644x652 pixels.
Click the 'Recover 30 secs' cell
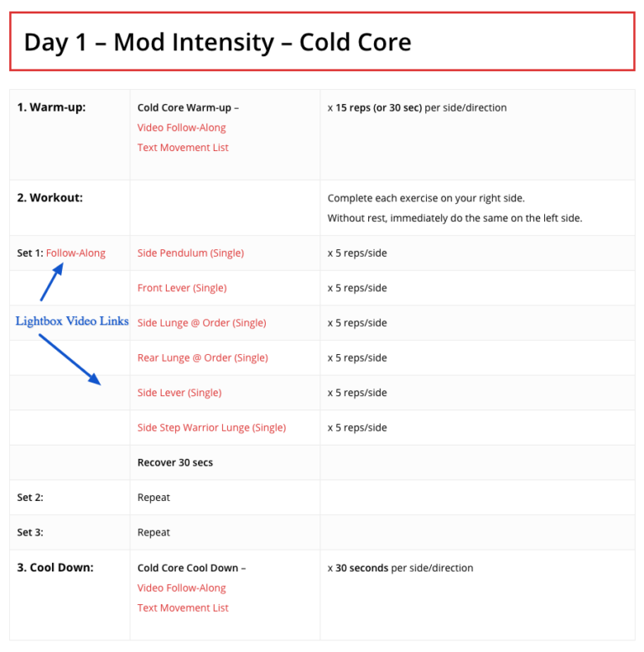(x=174, y=462)
